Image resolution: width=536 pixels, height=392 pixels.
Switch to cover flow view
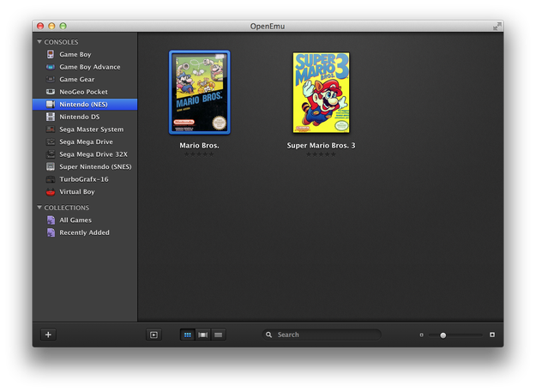[203, 335]
